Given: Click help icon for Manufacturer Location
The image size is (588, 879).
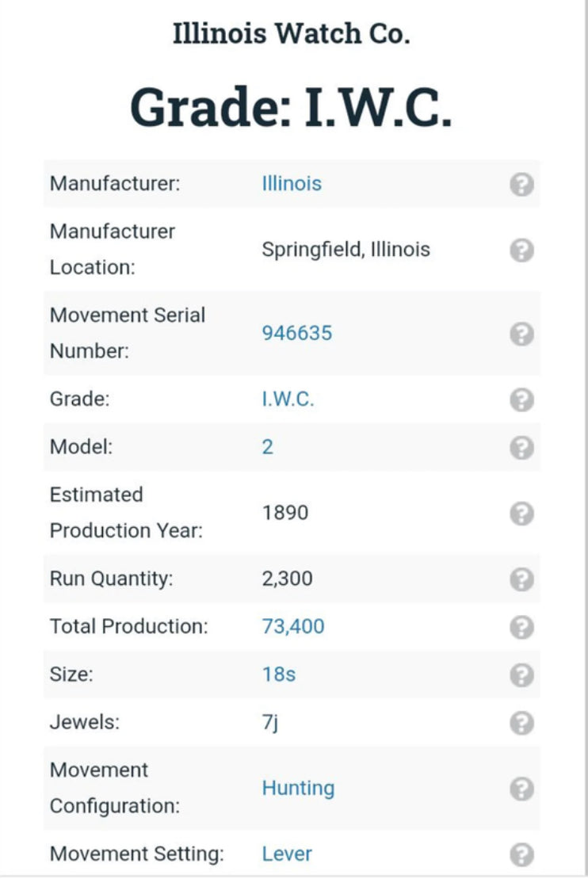Looking at the screenshot, I should click(x=521, y=250).
